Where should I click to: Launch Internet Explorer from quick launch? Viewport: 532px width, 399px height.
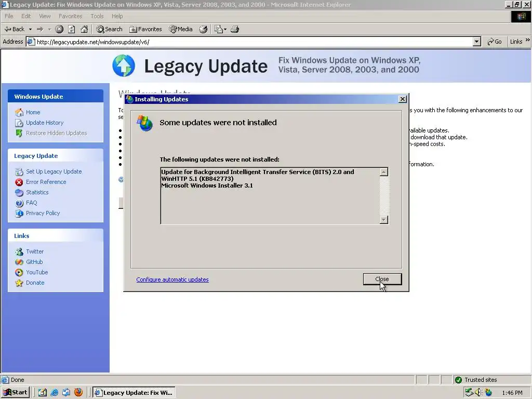coord(54,393)
